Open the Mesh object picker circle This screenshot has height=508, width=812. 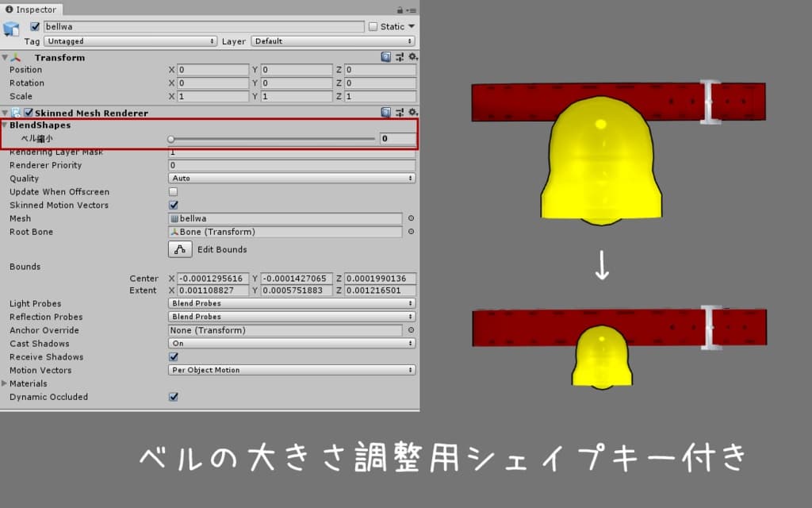(x=412, y=218)
